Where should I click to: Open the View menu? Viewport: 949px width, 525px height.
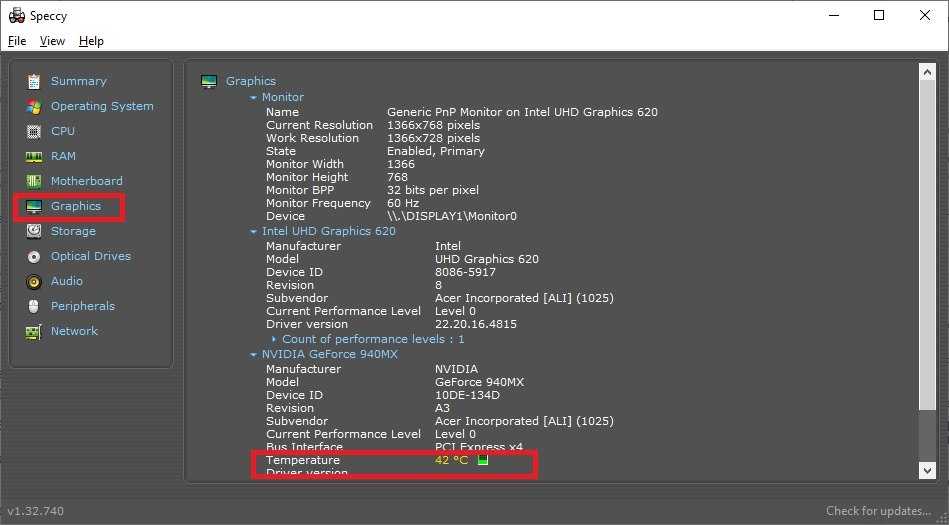[x=52, y=41]
